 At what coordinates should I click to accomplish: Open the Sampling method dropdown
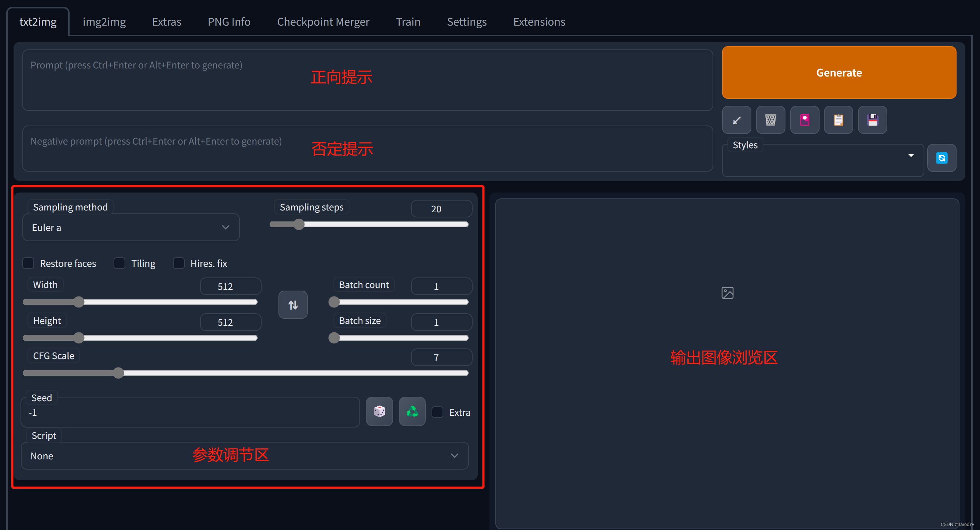click(130, 227)
